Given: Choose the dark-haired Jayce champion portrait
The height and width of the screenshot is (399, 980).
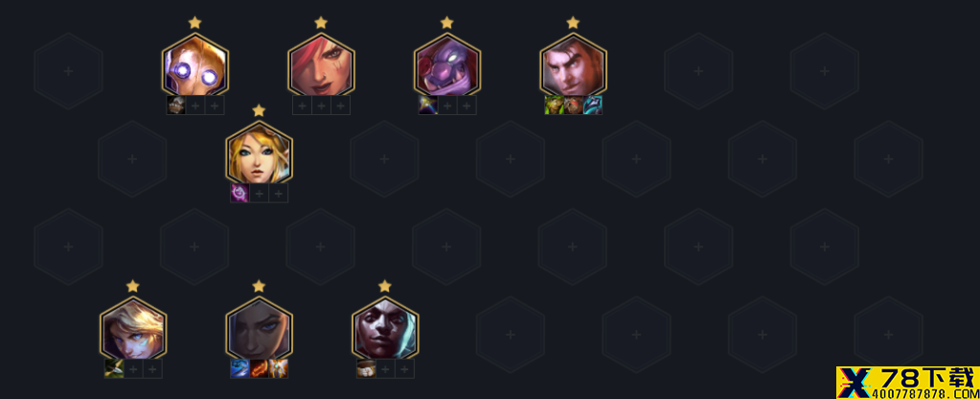Looking at the screenshot, I should click(573, 67).
